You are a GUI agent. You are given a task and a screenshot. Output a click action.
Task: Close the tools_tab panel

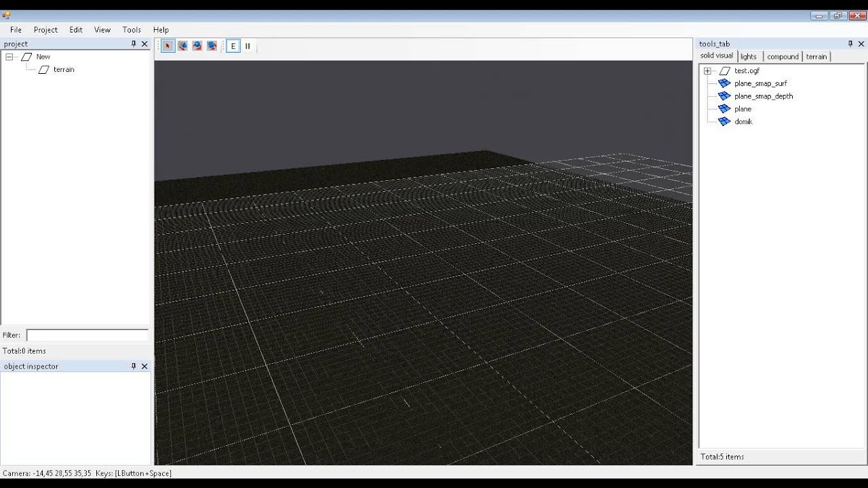click(x=861, y=43)
